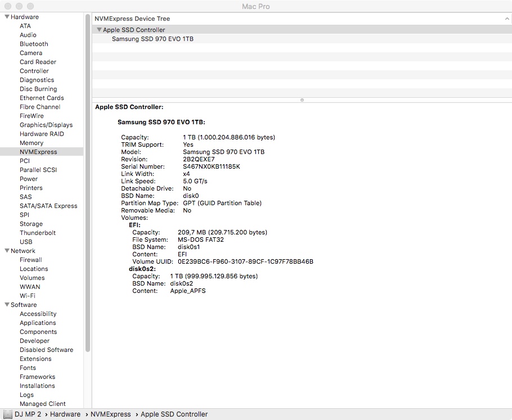512x420 pixels.
Task: Go to Hardware in the path bar
Action: click(x=65, y=414)
